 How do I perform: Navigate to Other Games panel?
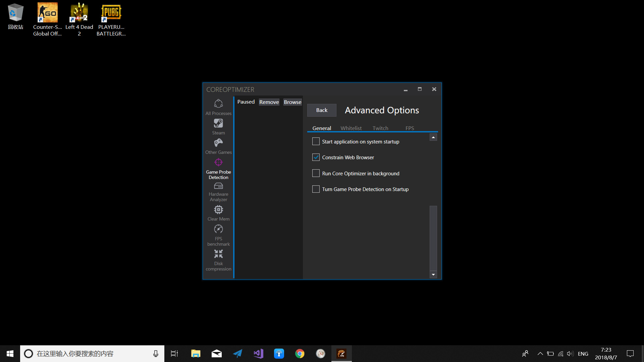click(x=218, y=146)
